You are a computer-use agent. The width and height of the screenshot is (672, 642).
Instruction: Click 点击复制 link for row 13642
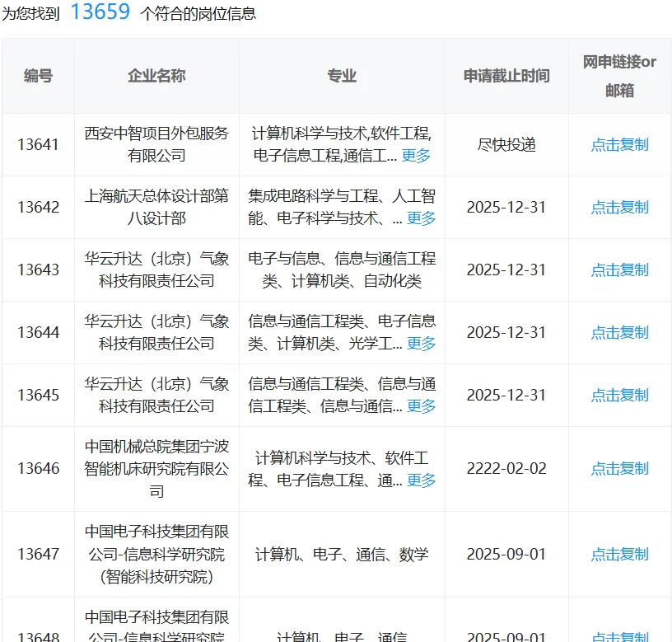pyautogui.click(x=620, y=207)
